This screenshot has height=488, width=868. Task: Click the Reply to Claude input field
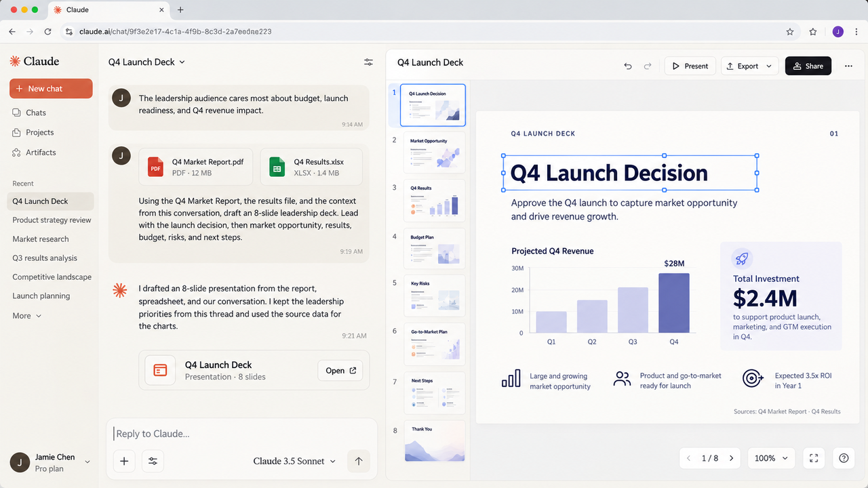tap(241, 434)
